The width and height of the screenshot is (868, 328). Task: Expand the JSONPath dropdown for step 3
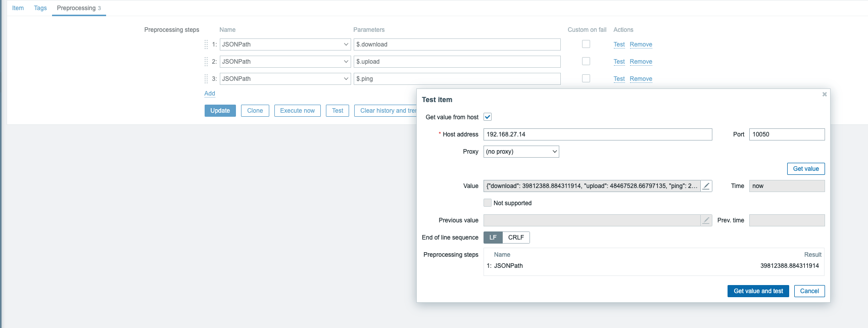point(285,79)
